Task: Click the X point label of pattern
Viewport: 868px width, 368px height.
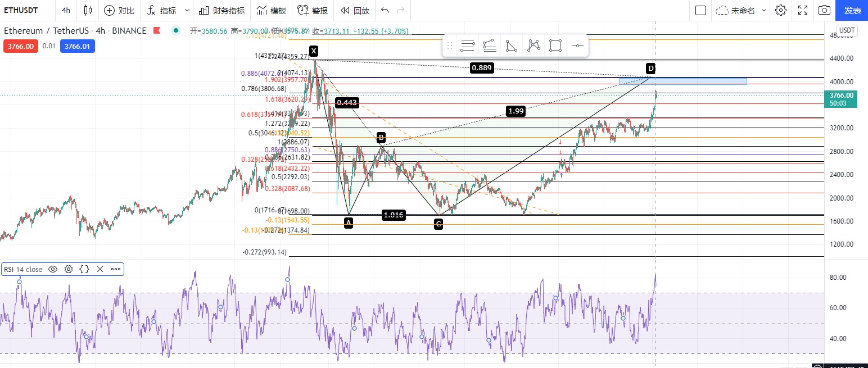Action: tap(314, 51)
